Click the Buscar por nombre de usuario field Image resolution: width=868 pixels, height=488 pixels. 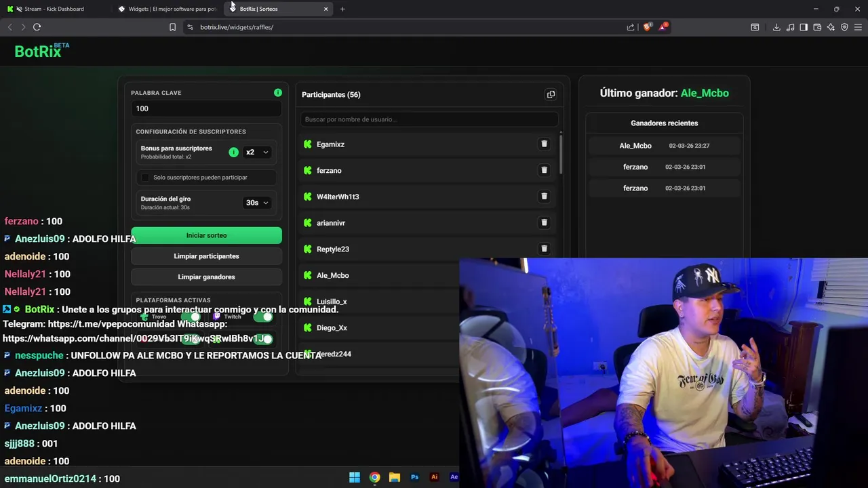click(x=429, y=119)
